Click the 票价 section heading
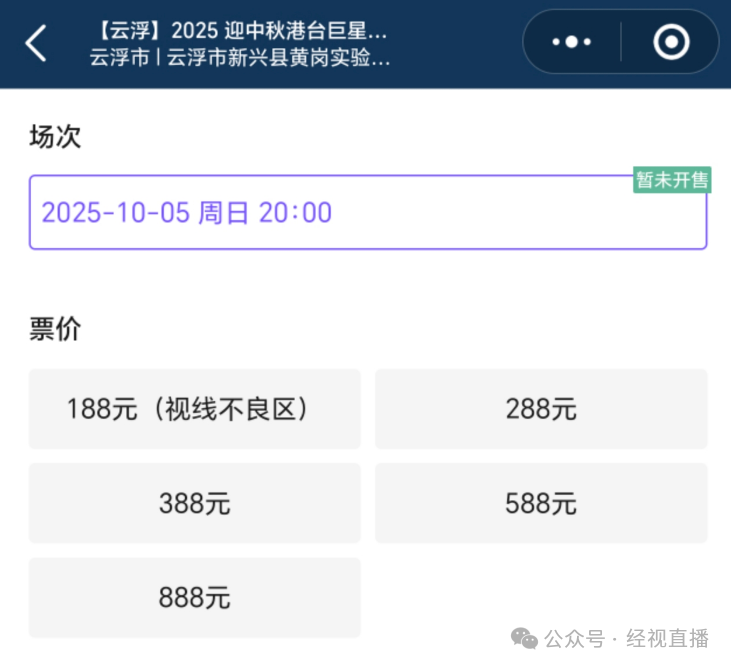Viewport: 732px width, 668px height. coord(55,331)
